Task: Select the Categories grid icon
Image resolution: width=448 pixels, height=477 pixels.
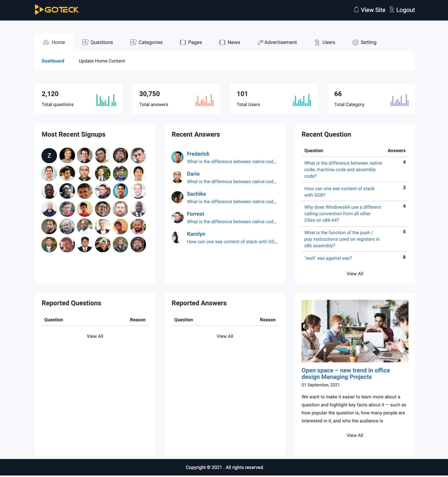Action: [x=133, y=42]
